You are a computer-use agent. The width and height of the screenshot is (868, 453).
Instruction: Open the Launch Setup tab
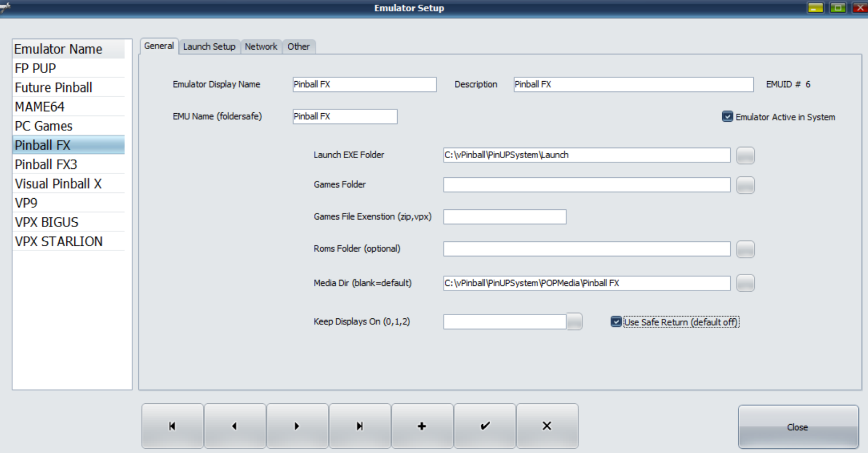pyautogui.click(x=209, y=46)
